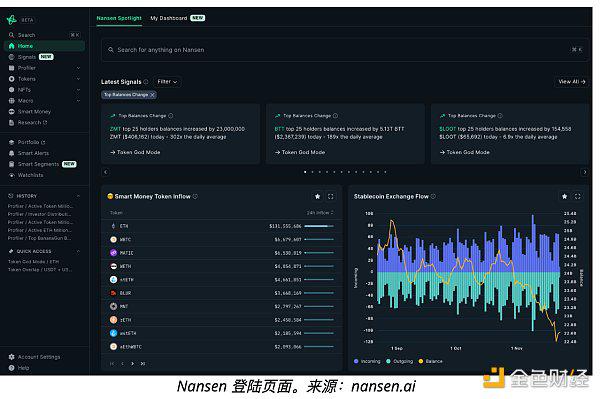Open Profiler / Top BananaGun history entry
The width and height of the screenshot is (600, 399).
(x=39, y=238)
